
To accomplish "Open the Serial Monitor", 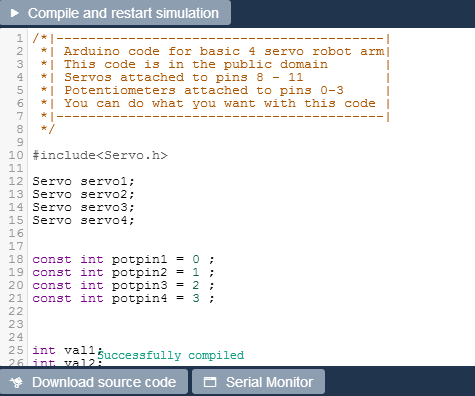I will pyautogui.click(x=258, y=382).
